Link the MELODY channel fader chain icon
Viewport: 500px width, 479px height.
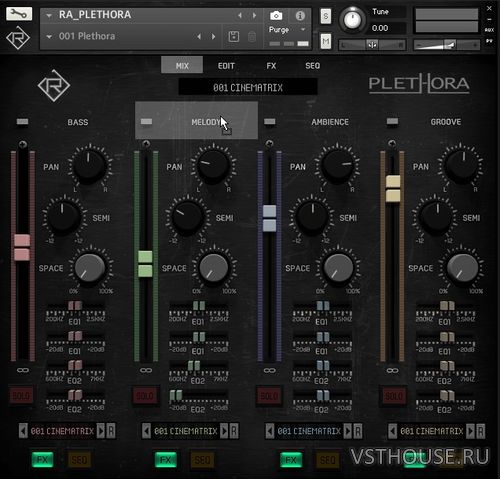click(146, 370)
